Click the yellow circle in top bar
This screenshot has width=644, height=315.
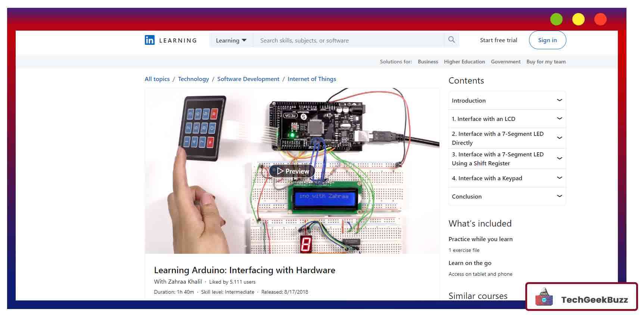pyautogui.click(x=578, y=19)
